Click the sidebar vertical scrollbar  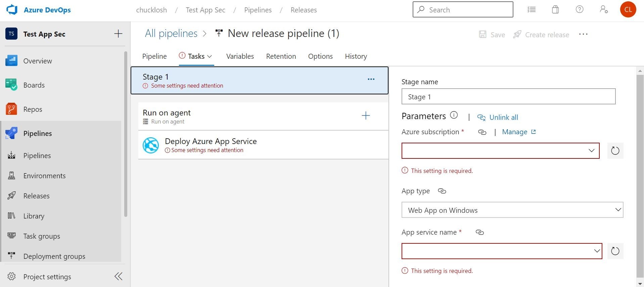[126, 134]
